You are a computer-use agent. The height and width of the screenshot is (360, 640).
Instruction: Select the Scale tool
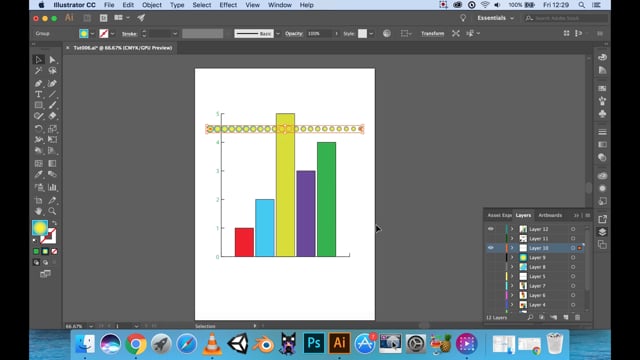(52, 129)
